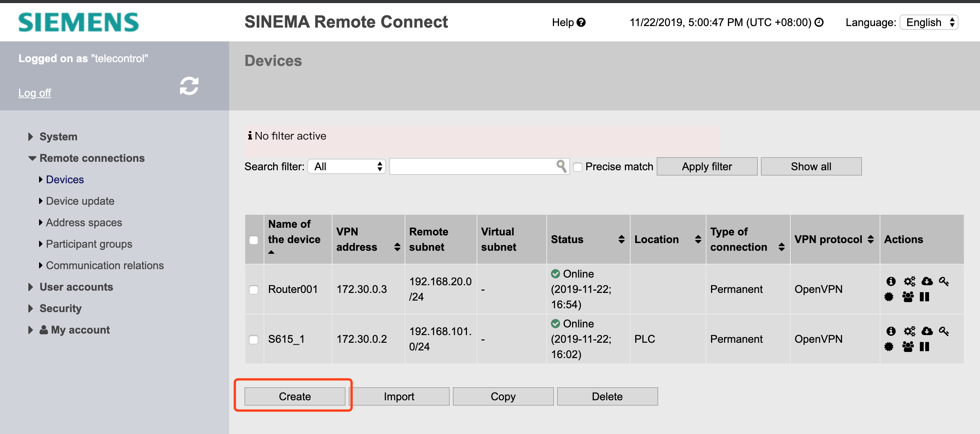Click cloud download icon in S615_1 row

927,331
